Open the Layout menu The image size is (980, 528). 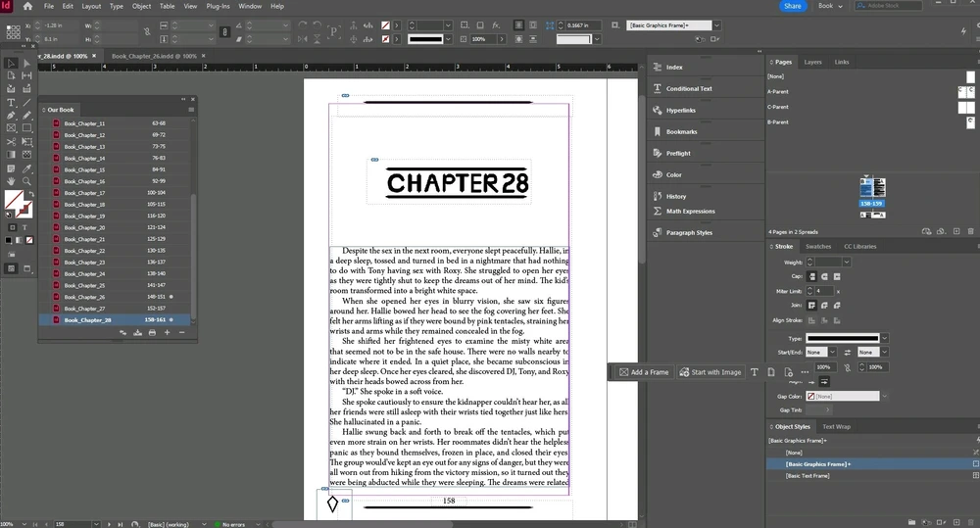92,6
